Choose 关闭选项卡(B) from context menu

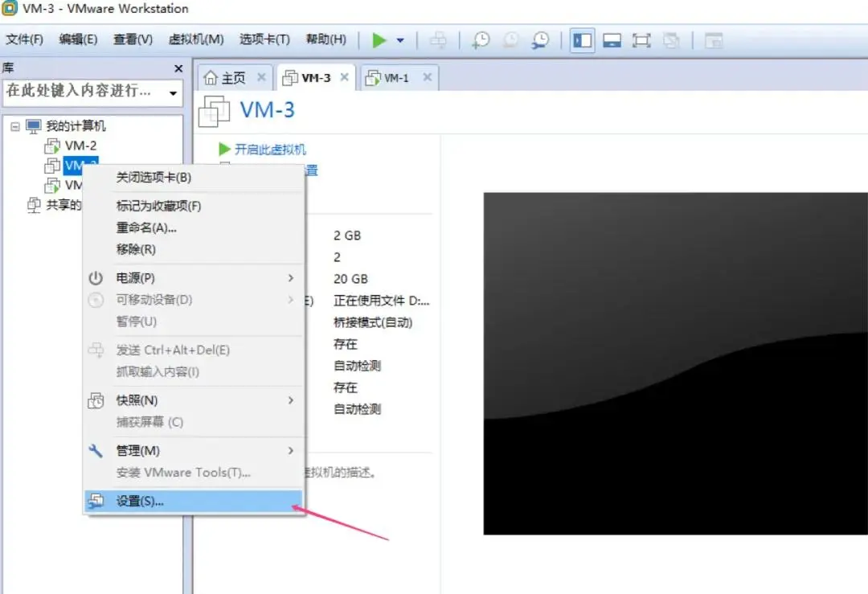click(x=194, y=177)
